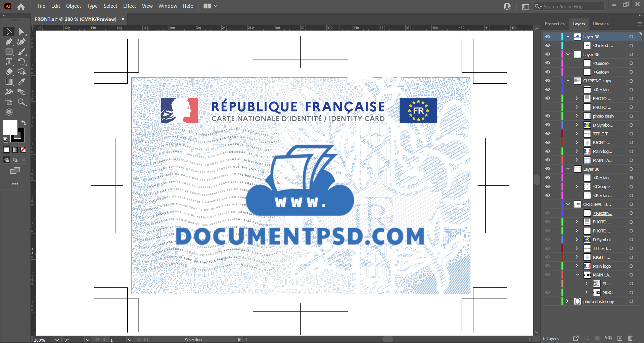Viewport: 644px width, 343px height.
Task: Apply None with red slash swatch
Action: point(24,150)
